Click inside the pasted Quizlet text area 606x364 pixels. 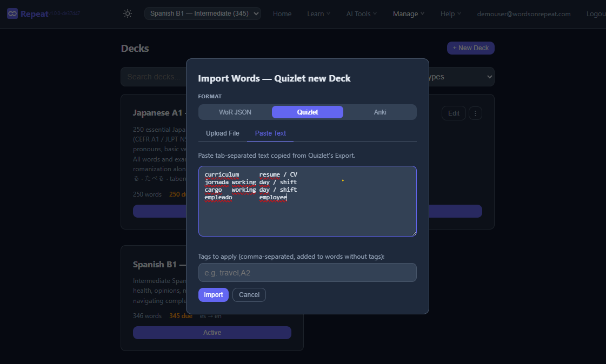[x=307, y=201]
